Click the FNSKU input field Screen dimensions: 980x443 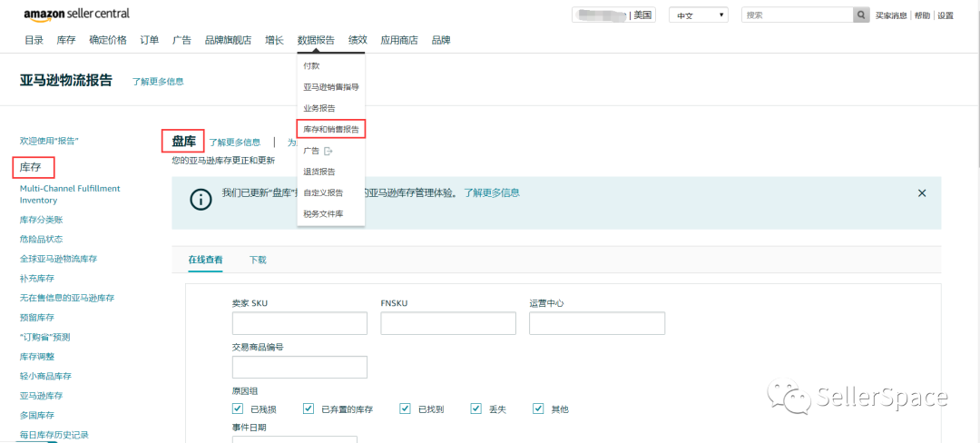click(x=448, y=324)
